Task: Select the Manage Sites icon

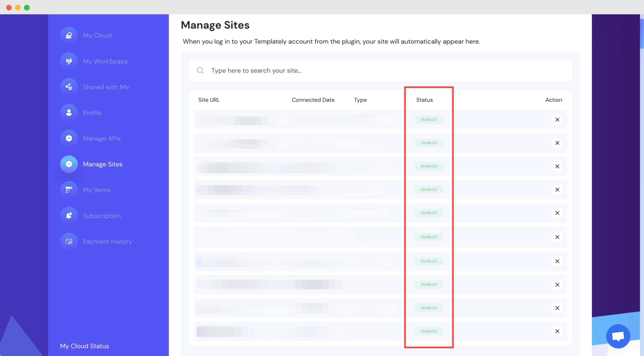Action: coord(69,164)
